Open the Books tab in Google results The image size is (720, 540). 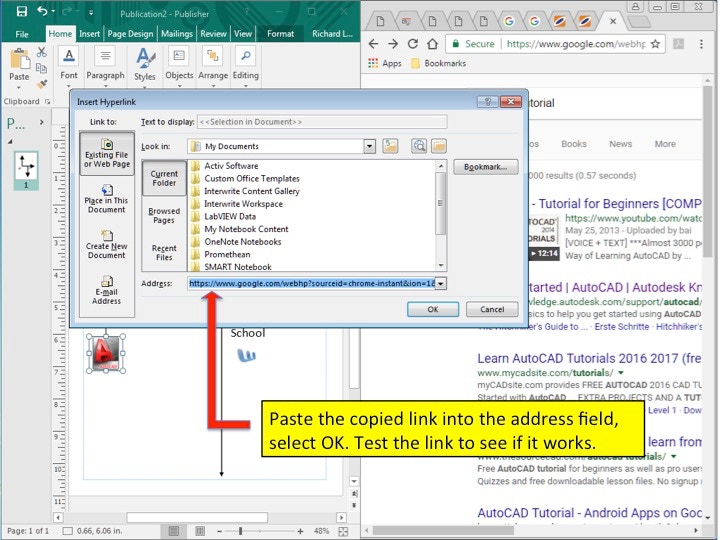click(574, 144)
